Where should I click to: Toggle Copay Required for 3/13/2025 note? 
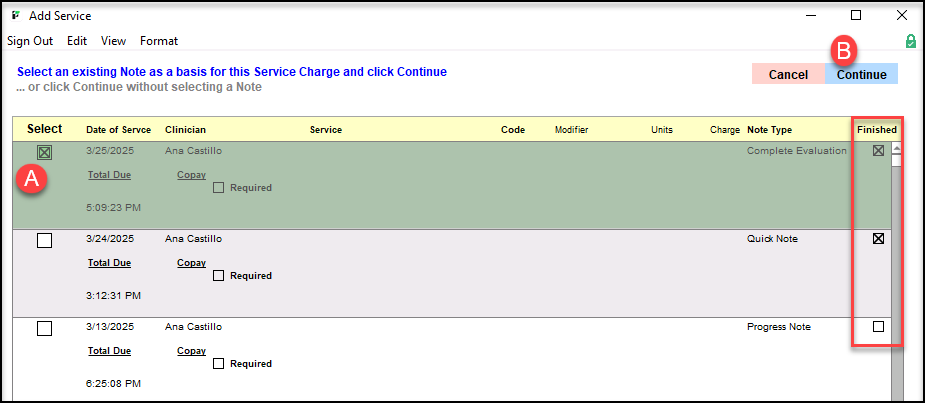tap(218, 364)
